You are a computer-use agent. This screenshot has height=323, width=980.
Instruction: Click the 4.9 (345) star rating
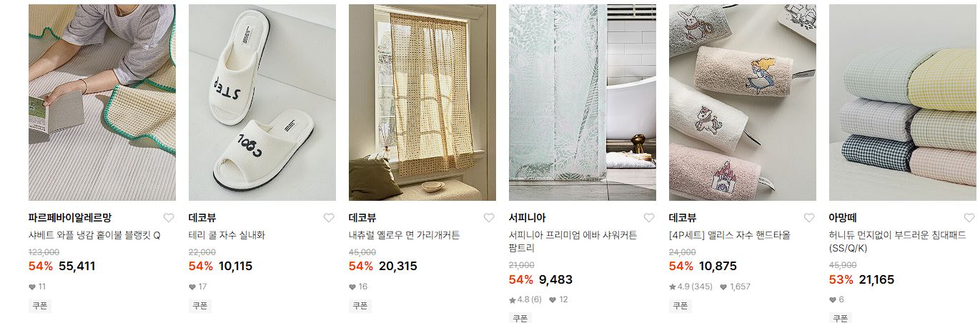point(691,287)
